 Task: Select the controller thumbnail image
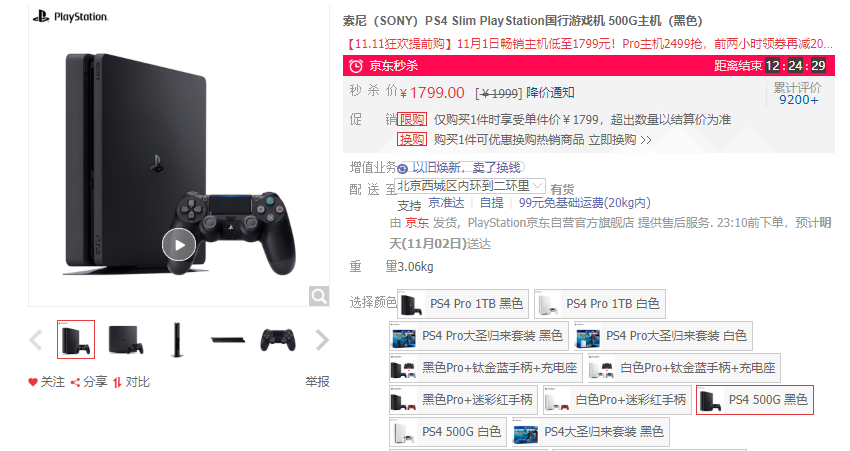pyautogui.click(x=278, y=340)
